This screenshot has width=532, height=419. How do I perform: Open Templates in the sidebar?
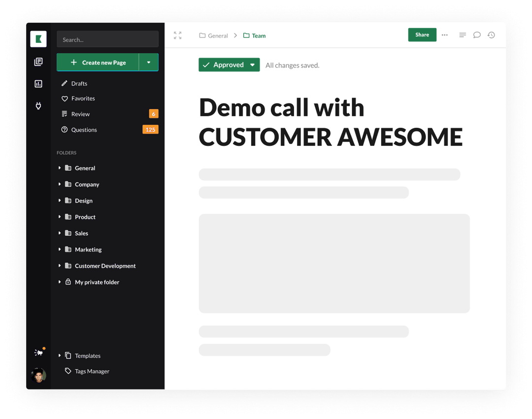(x=88, y=356)
